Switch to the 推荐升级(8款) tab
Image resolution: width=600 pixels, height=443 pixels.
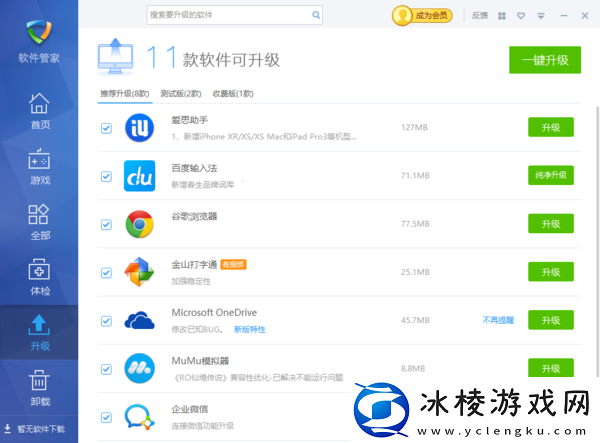click(x=125, y=94)
